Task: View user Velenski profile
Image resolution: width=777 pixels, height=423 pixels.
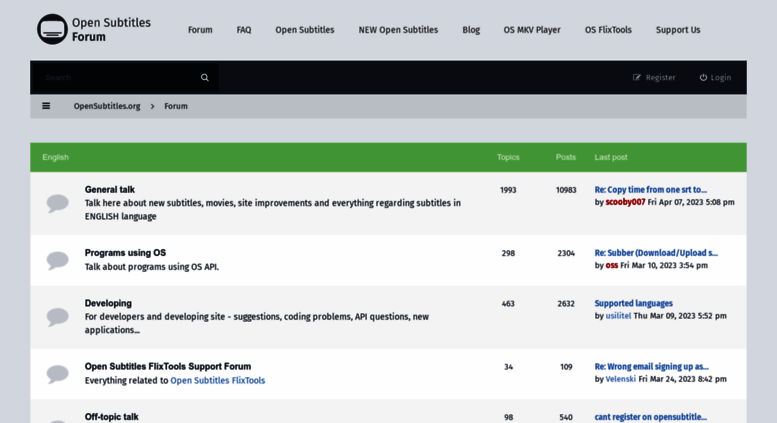Action: click(621, 379)
